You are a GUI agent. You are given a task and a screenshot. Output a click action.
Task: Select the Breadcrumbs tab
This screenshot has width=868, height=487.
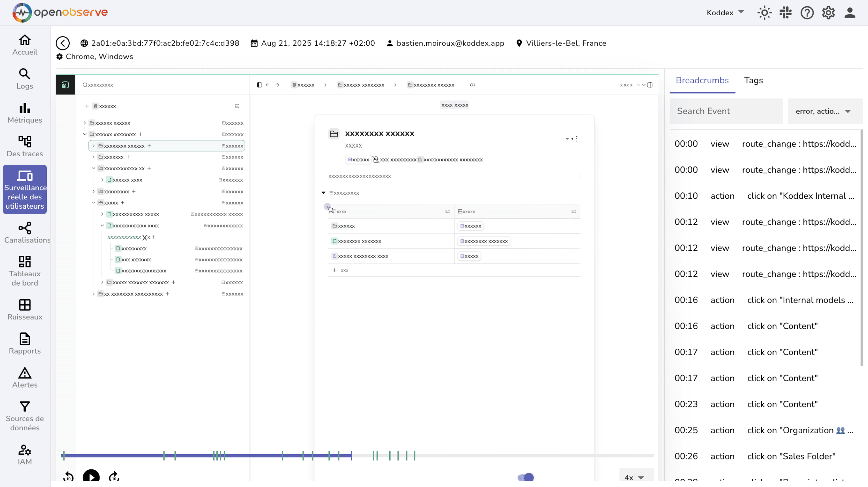pyautogui.click(x=702, y=80)
